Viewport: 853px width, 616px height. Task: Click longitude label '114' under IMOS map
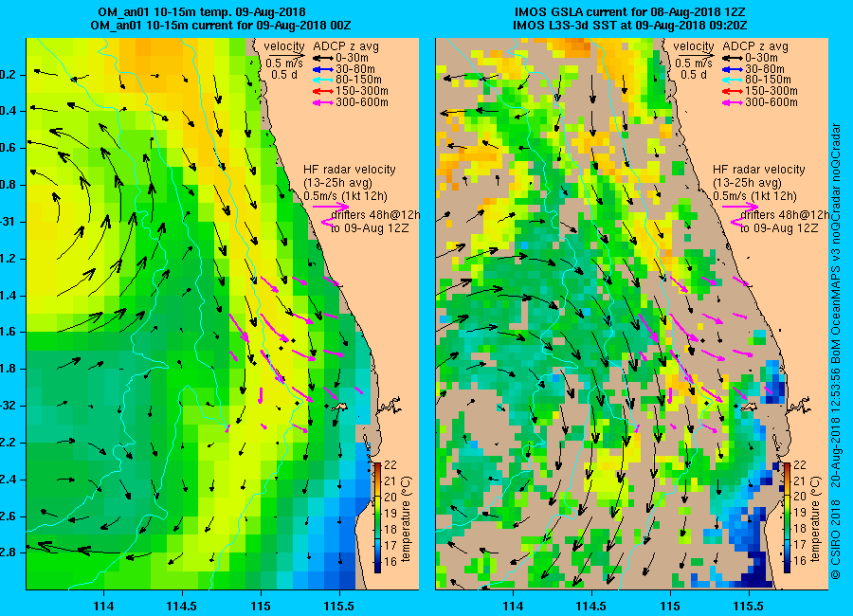513,607
